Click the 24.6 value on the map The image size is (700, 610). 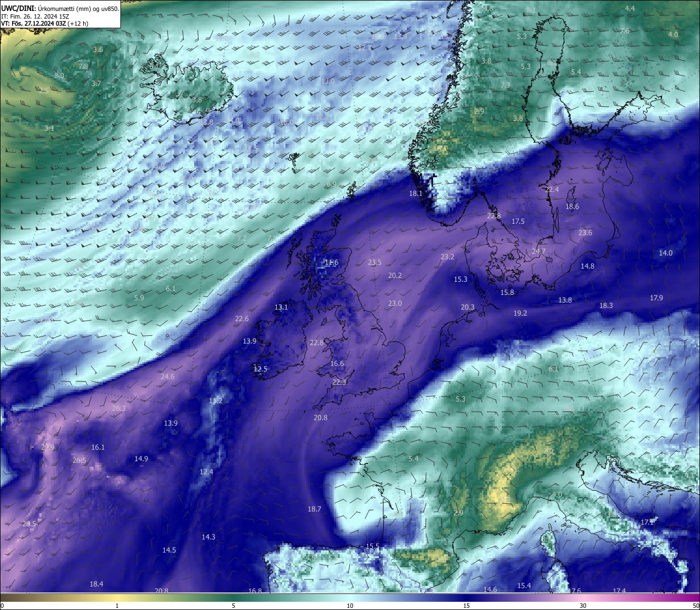(x=167, y=376)
